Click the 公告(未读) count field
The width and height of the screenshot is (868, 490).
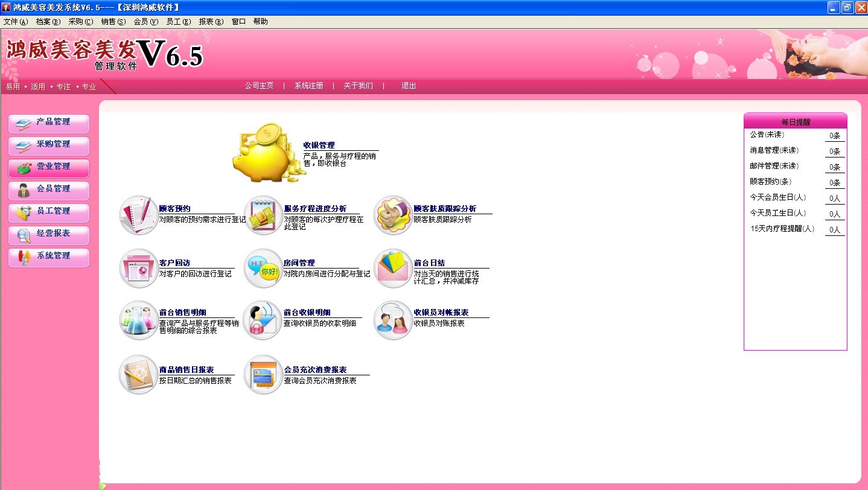tap(835, 136)
